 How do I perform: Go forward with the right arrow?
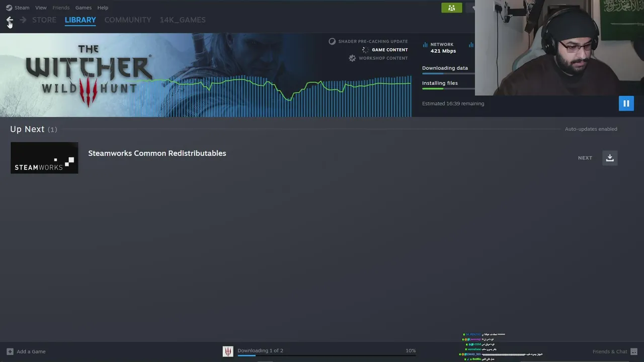[23, 20]
